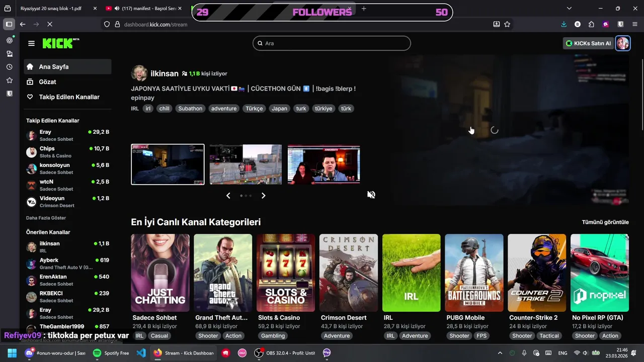644x362 pixels.
Task: List all tabs dropdown arrow
Action: [569, 9]
